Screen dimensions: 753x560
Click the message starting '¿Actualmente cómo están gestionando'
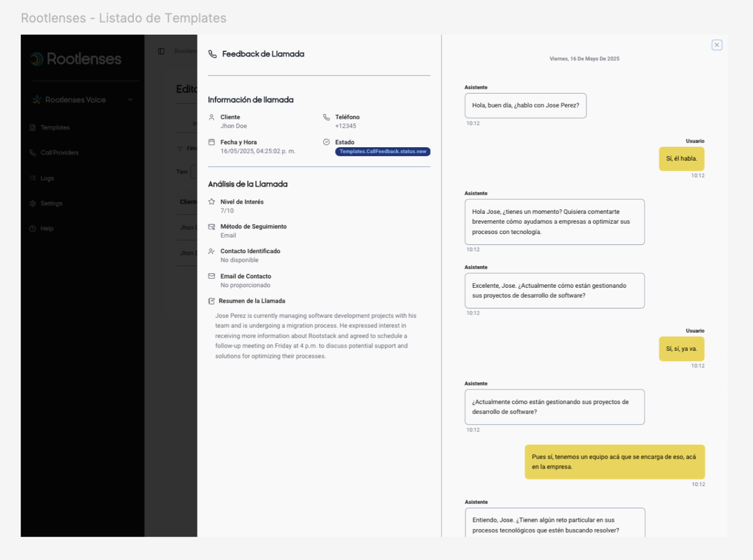555,407
